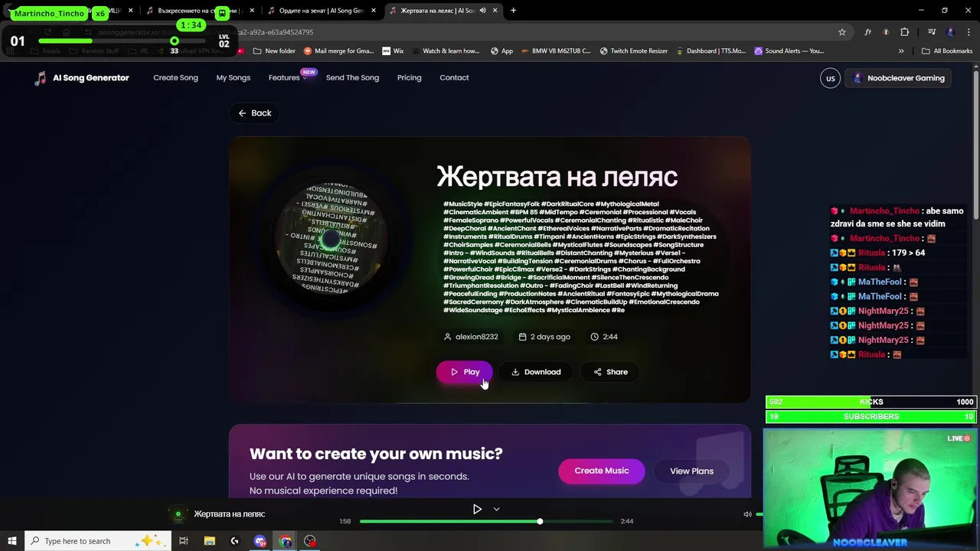Screen dimensions: 980x551
Task: Expand bookmarks overflow chevron
Action: (901, 51)
